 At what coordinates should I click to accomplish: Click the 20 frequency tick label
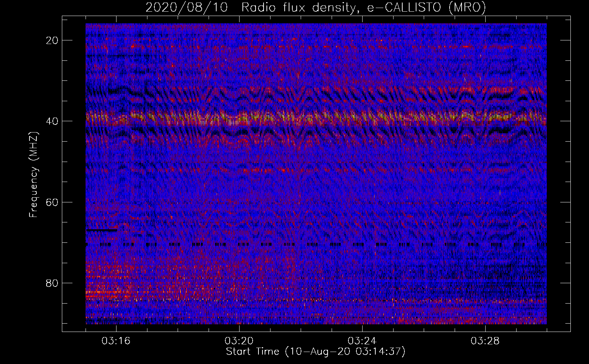click(x=52, y=40)
